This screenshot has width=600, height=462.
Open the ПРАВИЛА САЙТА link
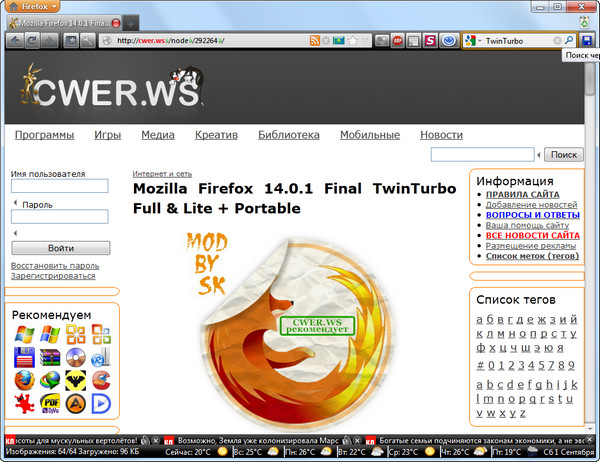click(x=522, y=194)
